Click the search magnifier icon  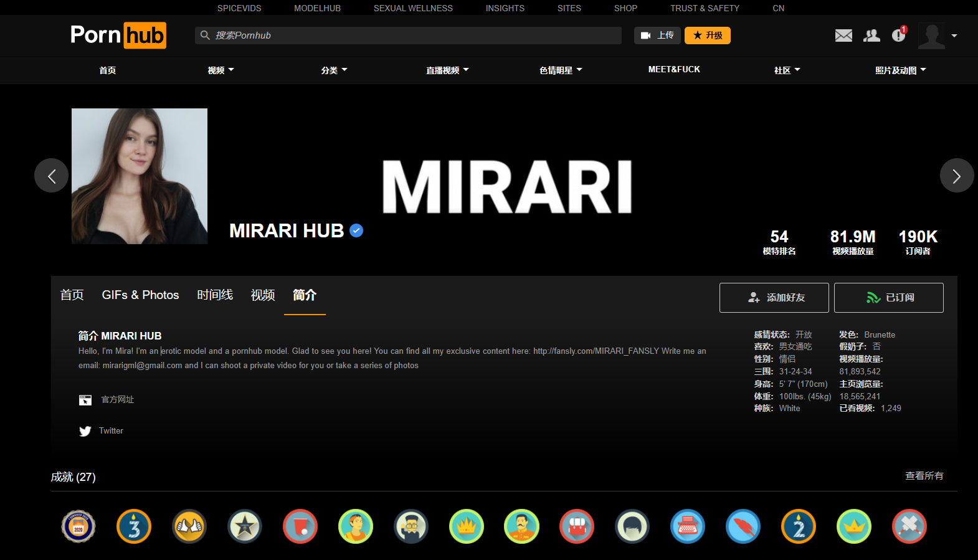[x=205, y=36]
